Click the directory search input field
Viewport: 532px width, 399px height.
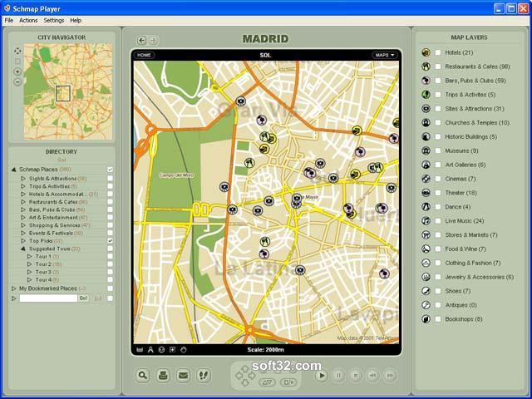[x=48, y=298]
